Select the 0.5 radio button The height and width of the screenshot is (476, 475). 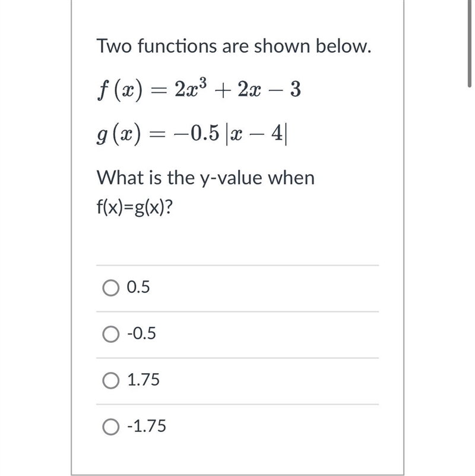(110, 288)
